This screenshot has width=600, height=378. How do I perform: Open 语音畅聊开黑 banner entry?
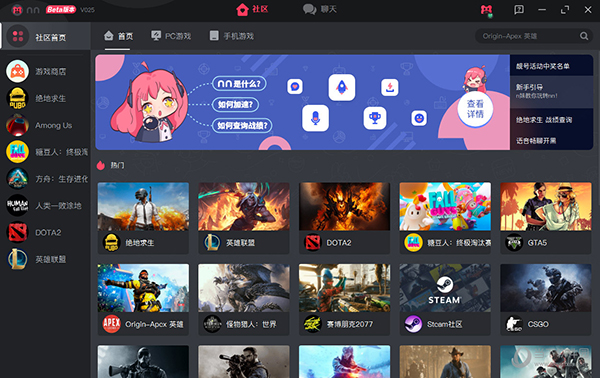[x=551, y=140]
